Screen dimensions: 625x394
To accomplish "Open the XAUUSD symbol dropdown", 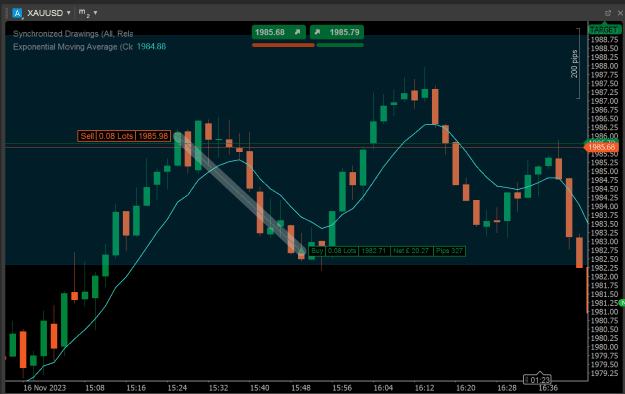I will point(69,13).
